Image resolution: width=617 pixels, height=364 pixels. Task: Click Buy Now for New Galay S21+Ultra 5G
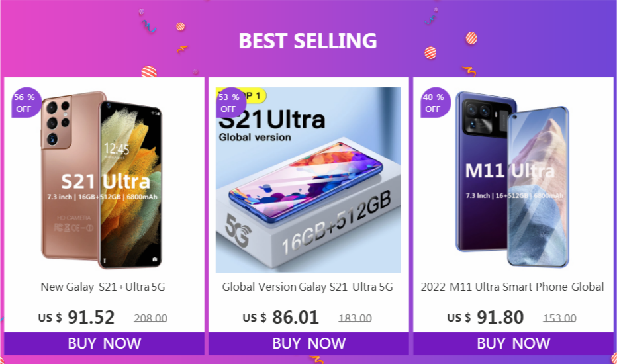click(105, 343)
